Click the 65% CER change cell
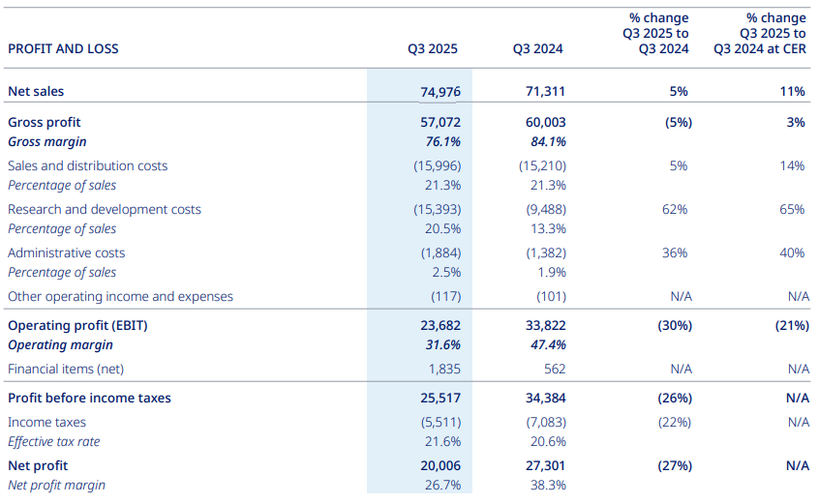The image size is (819, 504). 792,209
